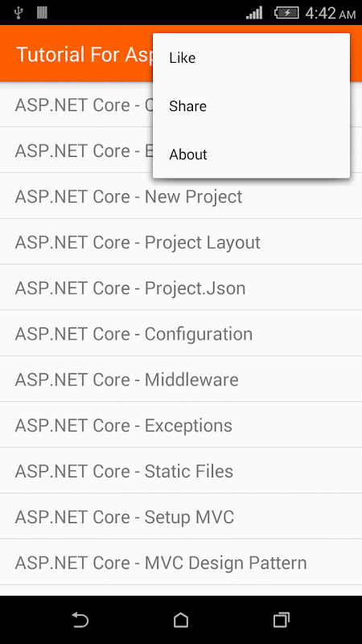Open the ASP.NET Core - Exceptions tutorial
The width and height of the screenshot is (362, 644).
(x=181, y=425)
